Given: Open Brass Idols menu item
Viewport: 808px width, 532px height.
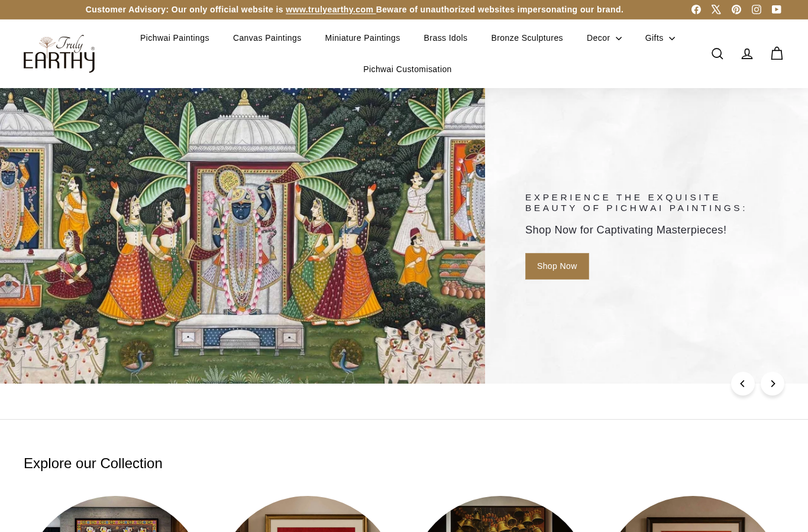Looking at the screenshot, I should [x=445, y=38].
